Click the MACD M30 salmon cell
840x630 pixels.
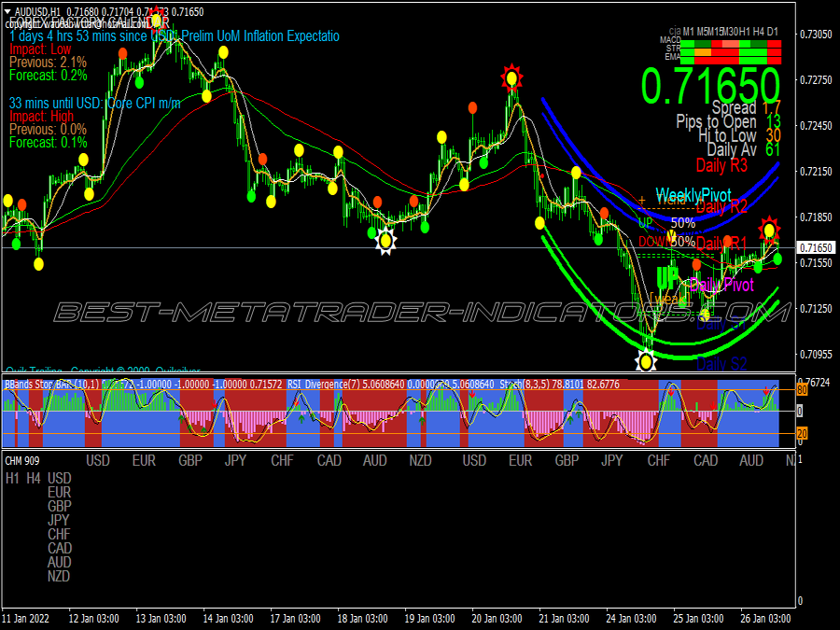pos(731,44)
